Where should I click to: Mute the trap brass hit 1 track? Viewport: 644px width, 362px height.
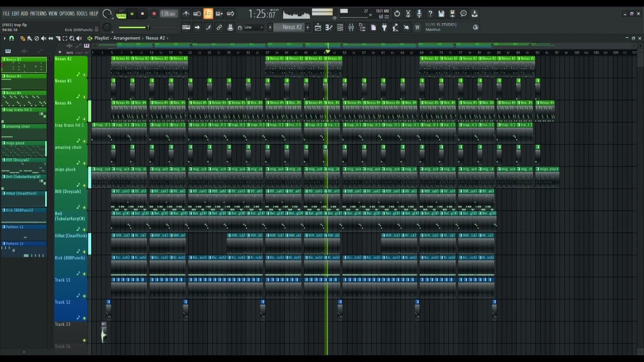[84, 141]
